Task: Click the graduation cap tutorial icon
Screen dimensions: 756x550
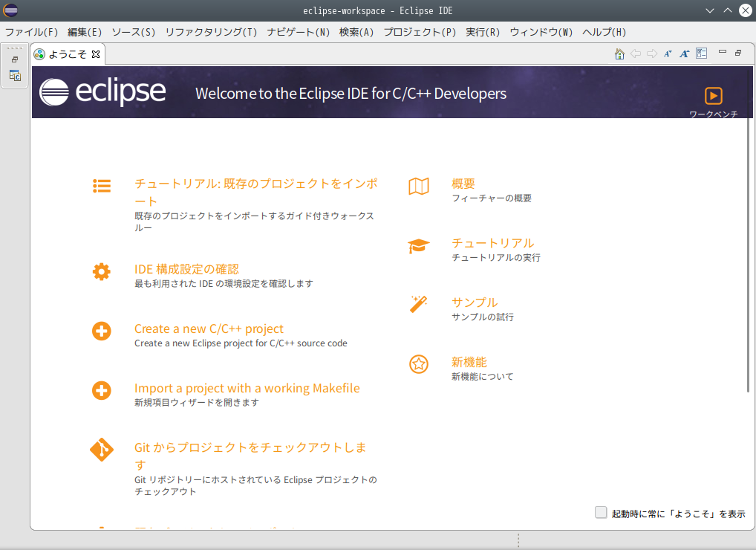Action: click(x=419, y=246)
